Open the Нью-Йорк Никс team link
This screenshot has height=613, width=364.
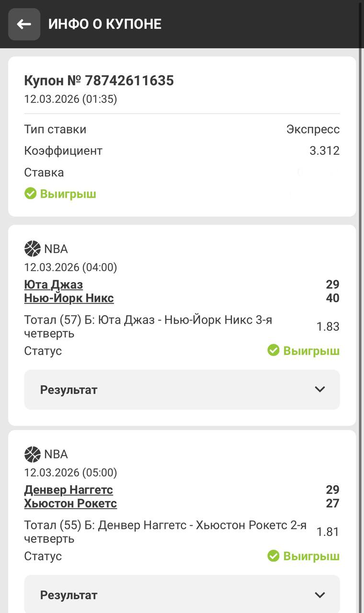(69, 298)
